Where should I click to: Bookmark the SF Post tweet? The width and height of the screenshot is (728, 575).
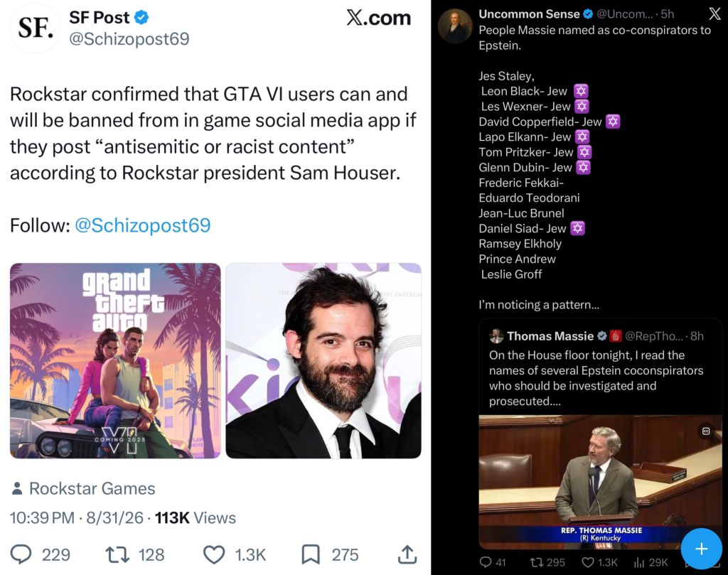pos(311,554)
